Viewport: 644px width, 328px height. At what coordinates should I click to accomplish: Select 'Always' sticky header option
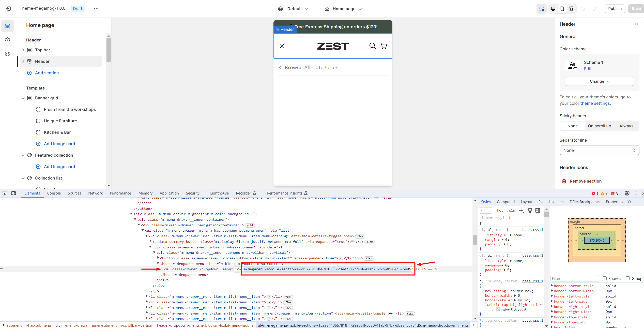(626, 126)
